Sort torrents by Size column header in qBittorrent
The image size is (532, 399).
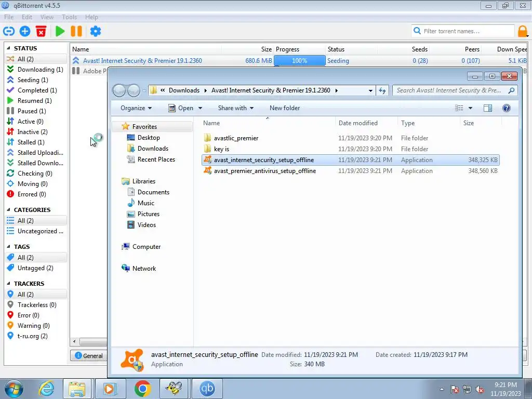[x=267, y=49]
